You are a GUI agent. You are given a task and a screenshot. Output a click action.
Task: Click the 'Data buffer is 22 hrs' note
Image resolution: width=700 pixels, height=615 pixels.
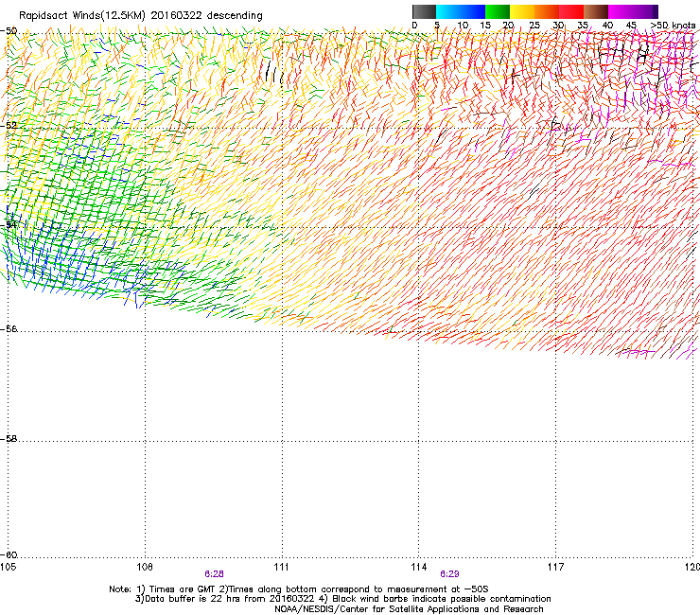342,599
